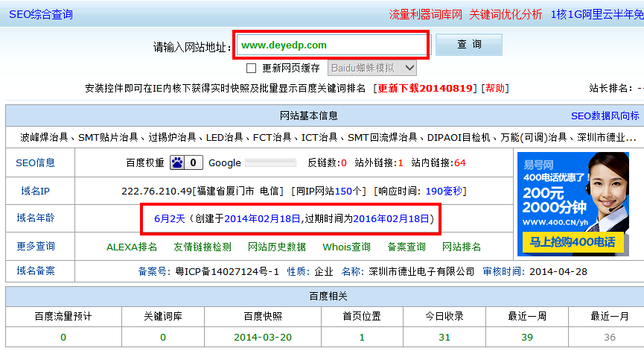Click the 反链数 value 0
The width and height of the screenshot is (644, 351).
tap(344, 163)
